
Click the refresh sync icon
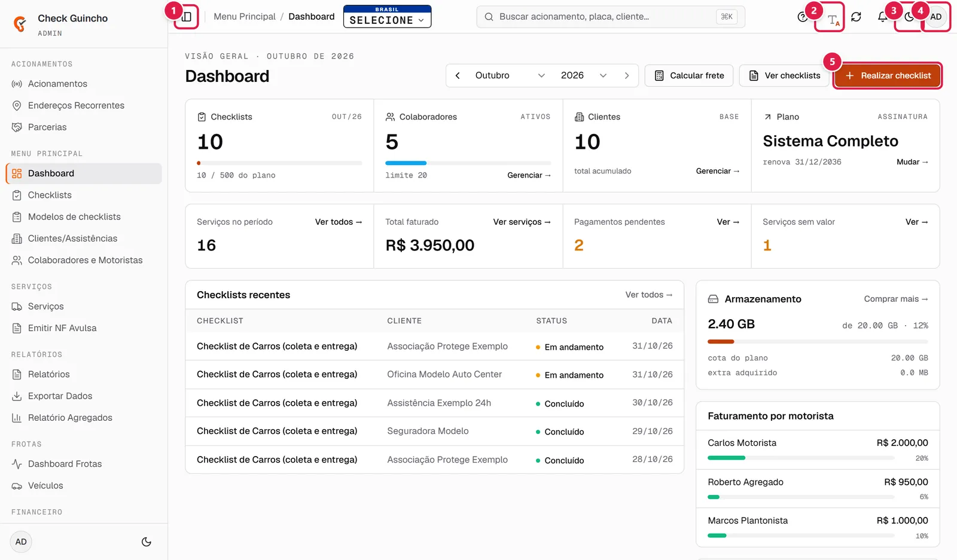(857, 17)
